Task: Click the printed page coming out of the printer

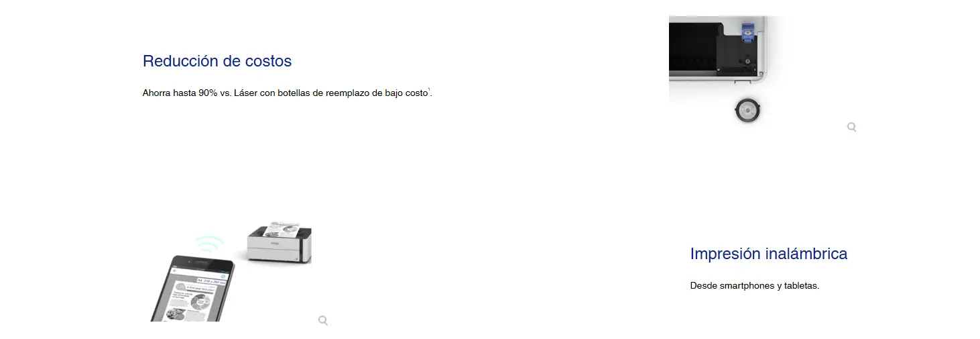Action: [x=281, y=230]
